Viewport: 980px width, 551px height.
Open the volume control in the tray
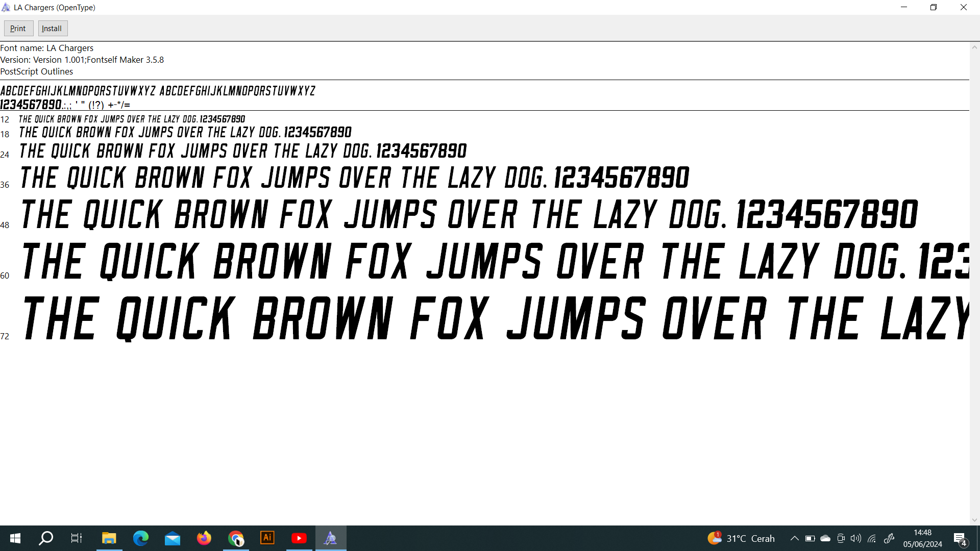pos(856,538)
